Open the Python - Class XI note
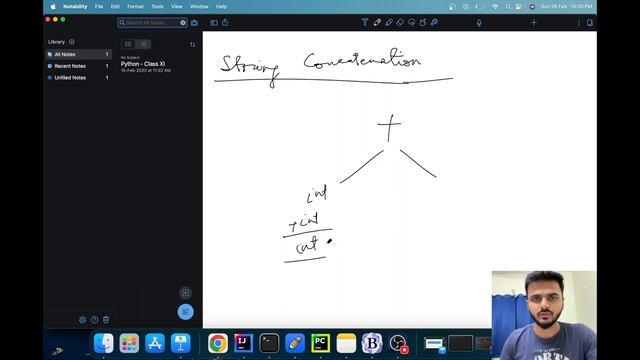The image size is (640, 360). [159, 64]
